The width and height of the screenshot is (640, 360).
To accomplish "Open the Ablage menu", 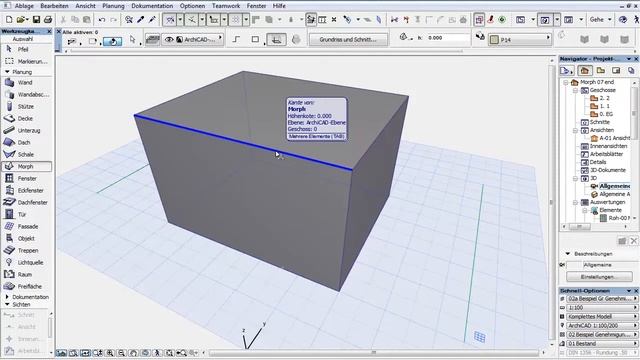I will pos(24,6).
